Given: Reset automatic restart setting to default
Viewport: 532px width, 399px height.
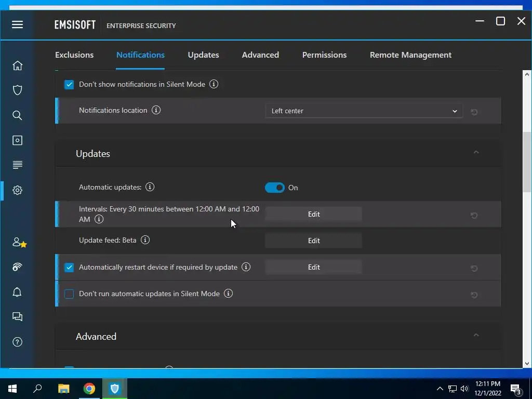Looking at the screenshot, I should (474, 269).
